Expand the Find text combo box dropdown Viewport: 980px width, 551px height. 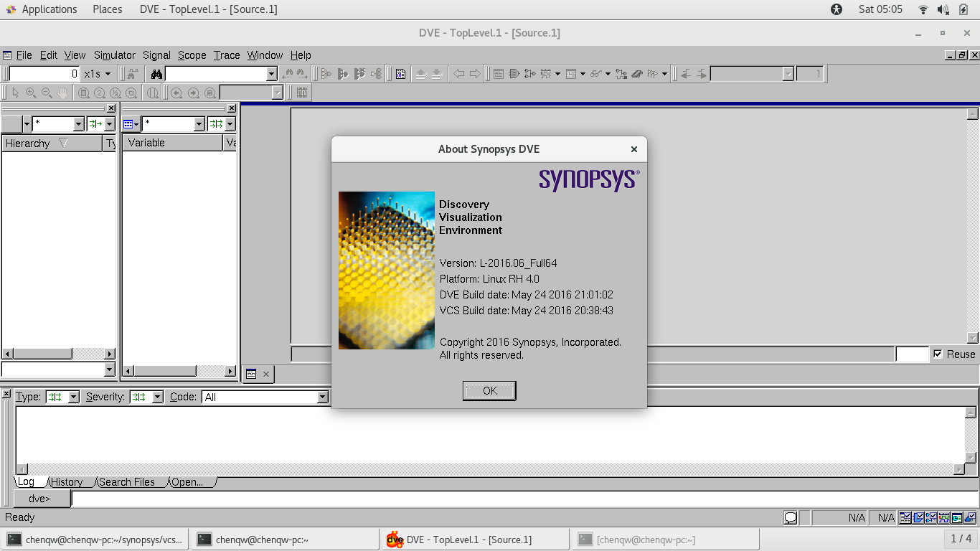pos(271,74)
